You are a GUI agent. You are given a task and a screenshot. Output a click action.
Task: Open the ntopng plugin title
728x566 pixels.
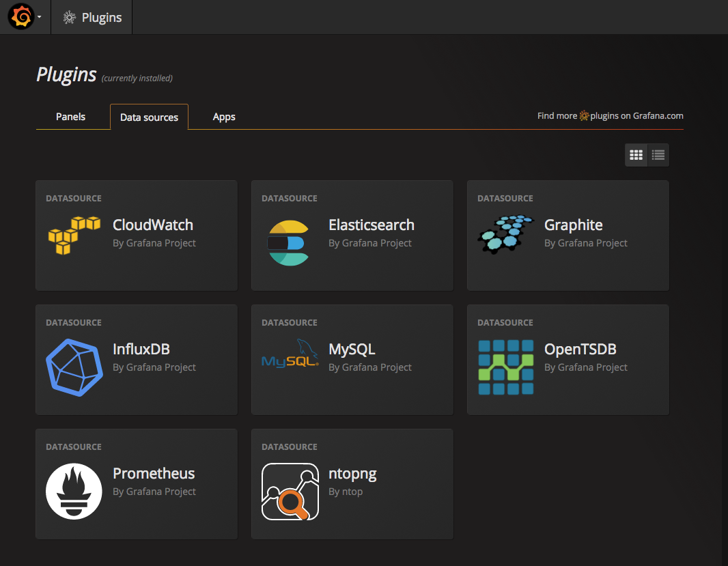pos(352,474)
